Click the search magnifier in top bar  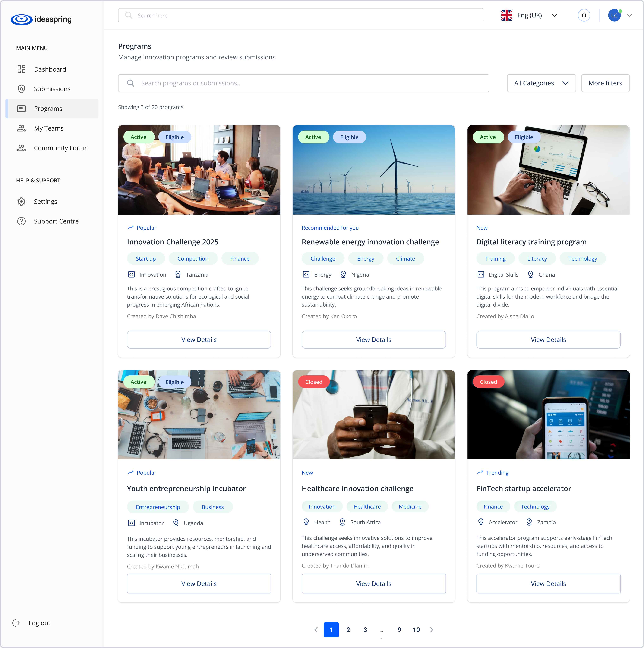pyautogui.click(x=129, y=15)
